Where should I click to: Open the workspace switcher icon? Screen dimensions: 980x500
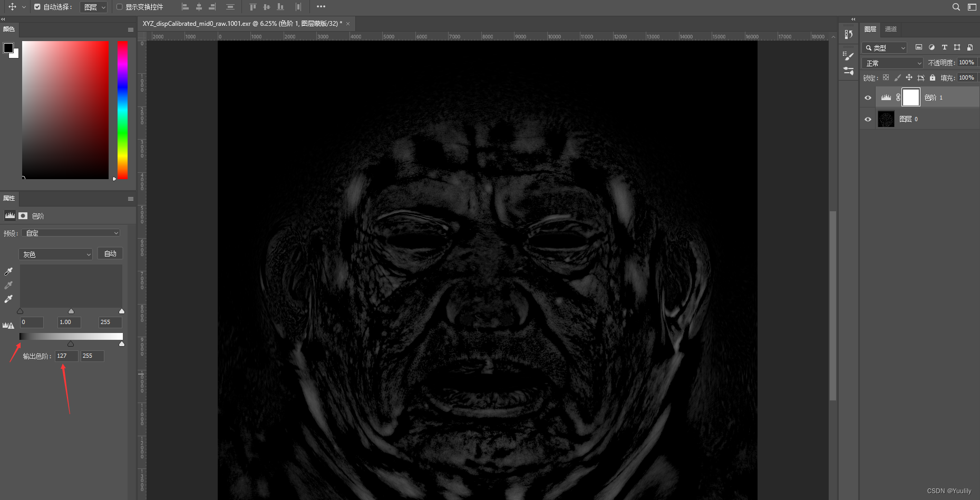click(972, 7)
